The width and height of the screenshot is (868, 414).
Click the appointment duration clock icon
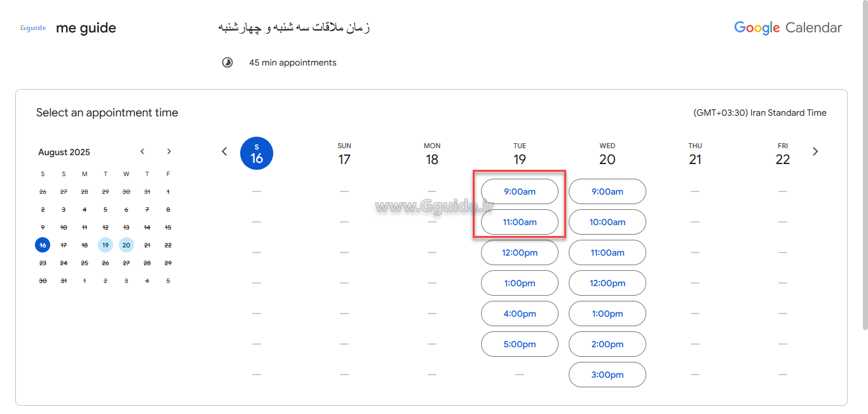pos(227,62)
